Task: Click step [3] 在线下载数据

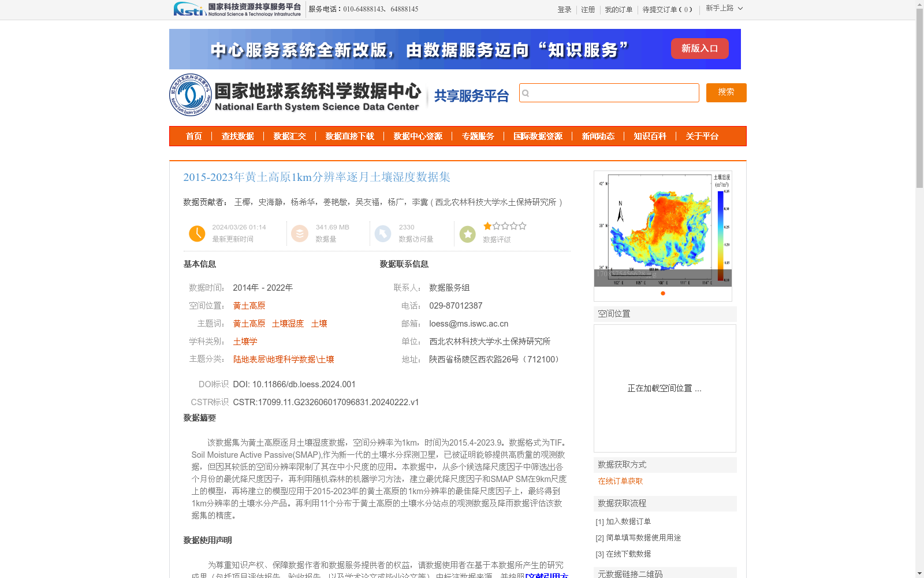Action: (623, 554)
